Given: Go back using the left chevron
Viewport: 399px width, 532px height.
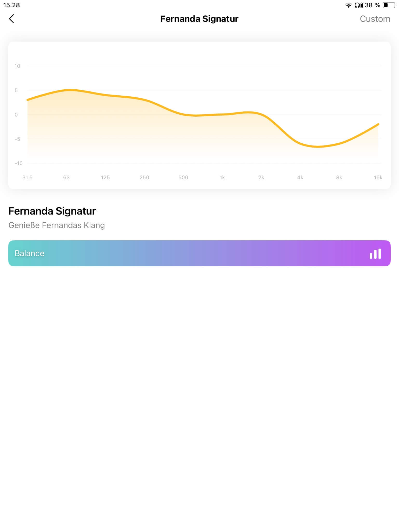Looking at the screenshot, I should [11, 19].
